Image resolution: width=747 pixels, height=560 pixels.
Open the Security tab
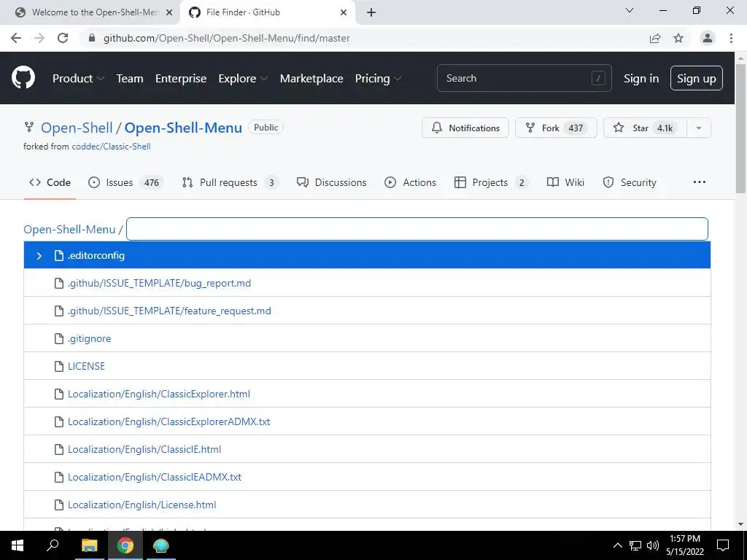(x=630, y=182)
